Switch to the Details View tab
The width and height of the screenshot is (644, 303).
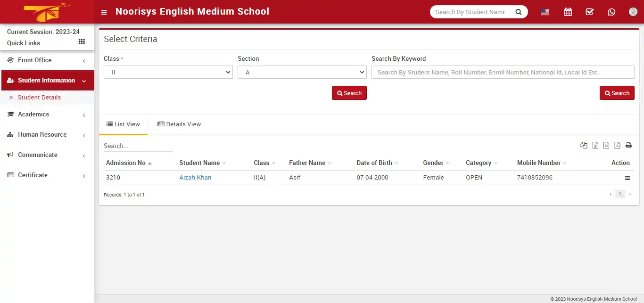tap(179, 124)
